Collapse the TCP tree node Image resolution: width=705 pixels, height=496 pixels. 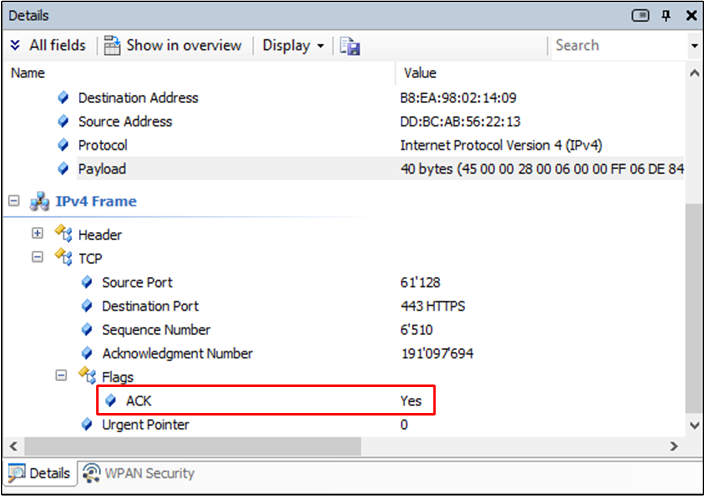pyautogui.click(x=38, y=258)
